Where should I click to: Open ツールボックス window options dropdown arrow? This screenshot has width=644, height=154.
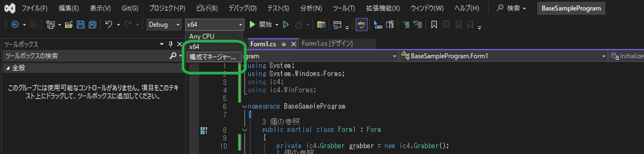[162, 44]
